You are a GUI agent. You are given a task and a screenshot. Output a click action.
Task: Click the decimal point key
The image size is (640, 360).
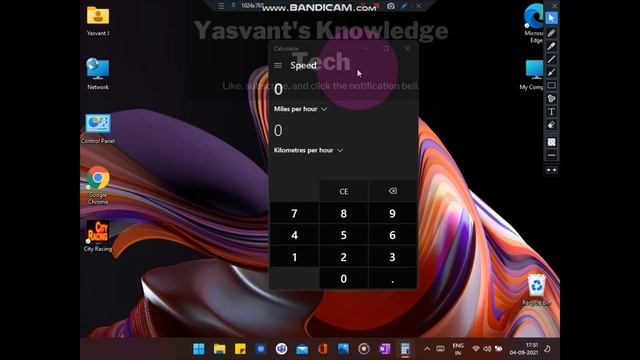click(393, 279)
